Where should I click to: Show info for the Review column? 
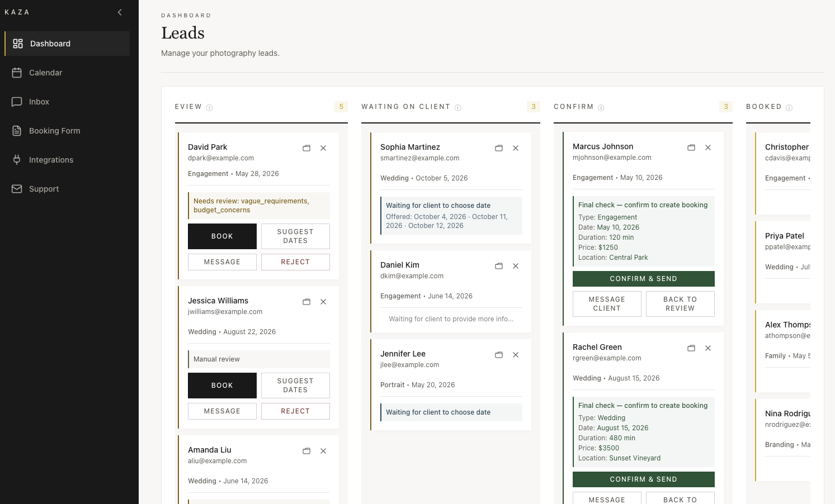click(x=209, y=108)
